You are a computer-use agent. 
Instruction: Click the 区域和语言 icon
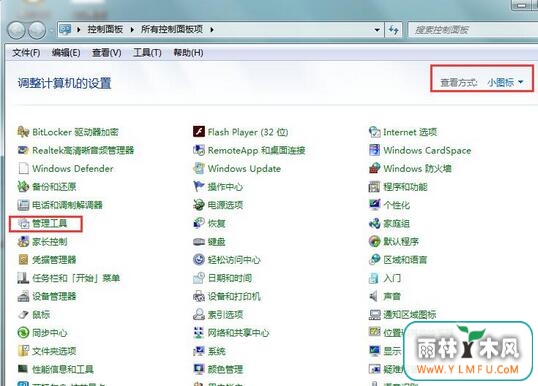(375, 260)
